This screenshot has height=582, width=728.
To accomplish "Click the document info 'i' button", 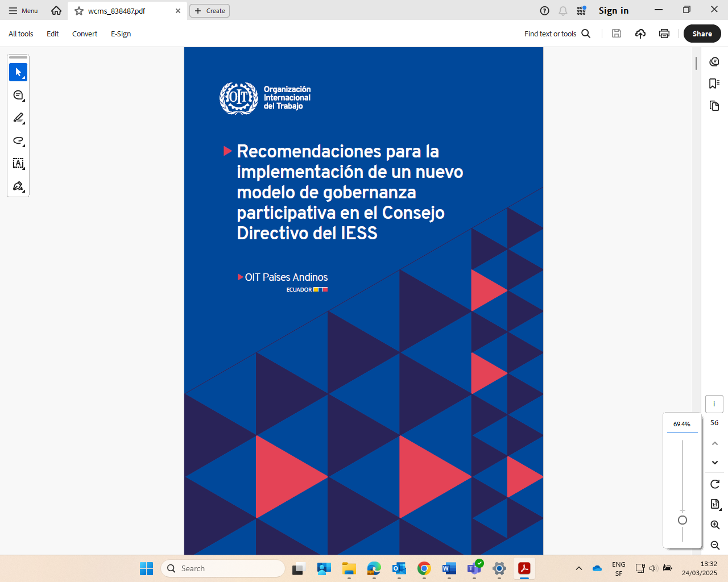I will [x=714, y=404].
